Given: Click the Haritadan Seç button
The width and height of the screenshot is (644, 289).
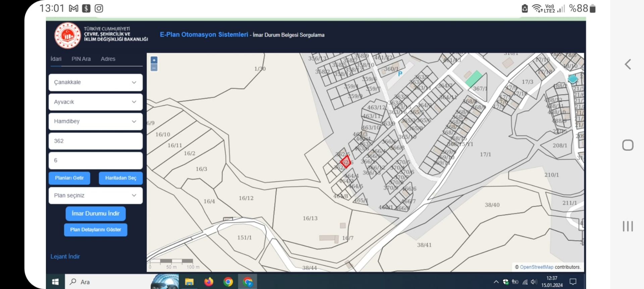Looking at the screenshot, I should (121, 178).
